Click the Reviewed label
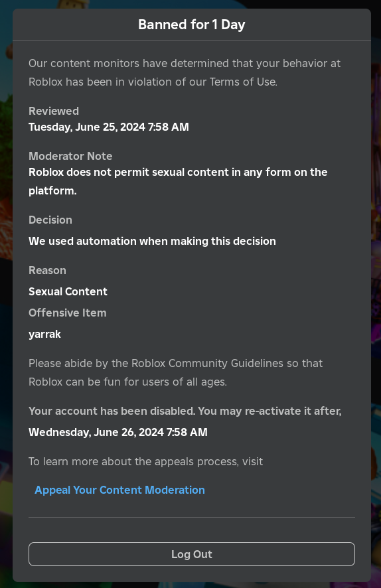Viewport: 381px width, 588px height. (54, 111)
